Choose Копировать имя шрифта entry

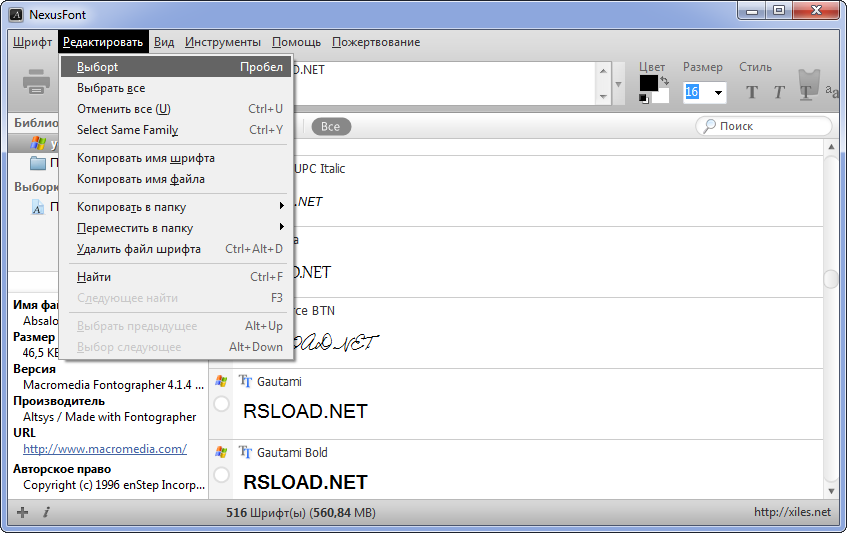tap(176, 158)
